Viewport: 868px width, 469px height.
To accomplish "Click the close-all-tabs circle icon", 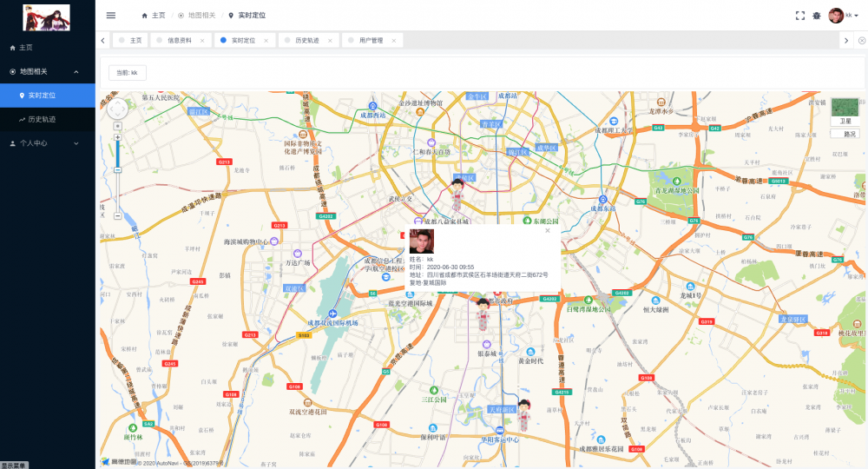I will pos(862,41).
